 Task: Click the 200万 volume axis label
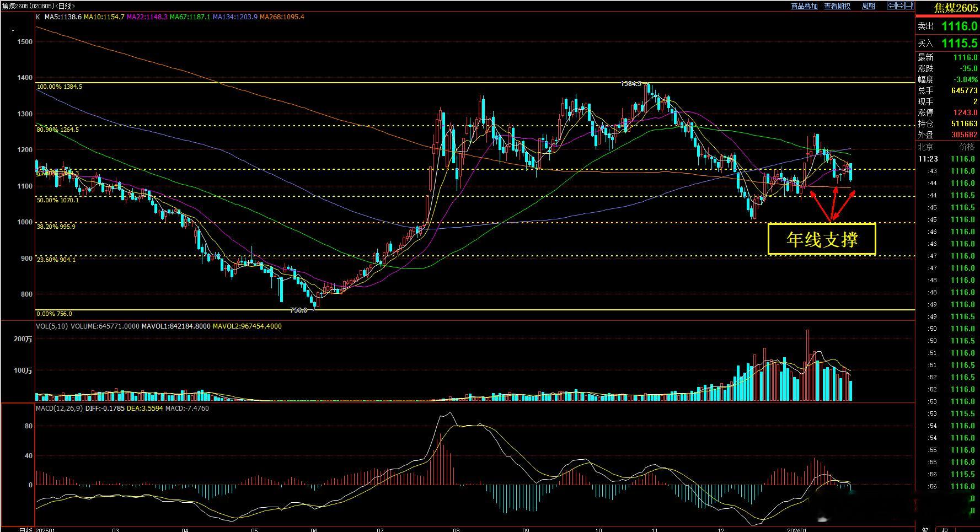[23, 340]
